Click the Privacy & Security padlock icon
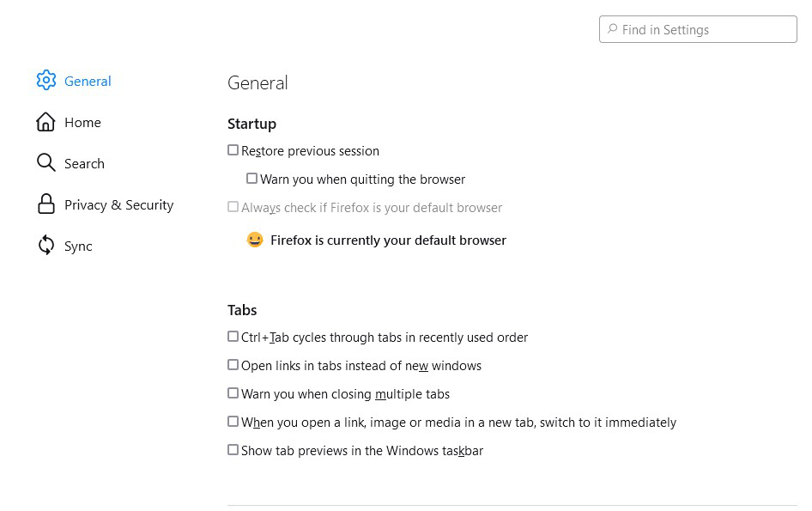 pos(45,204)
